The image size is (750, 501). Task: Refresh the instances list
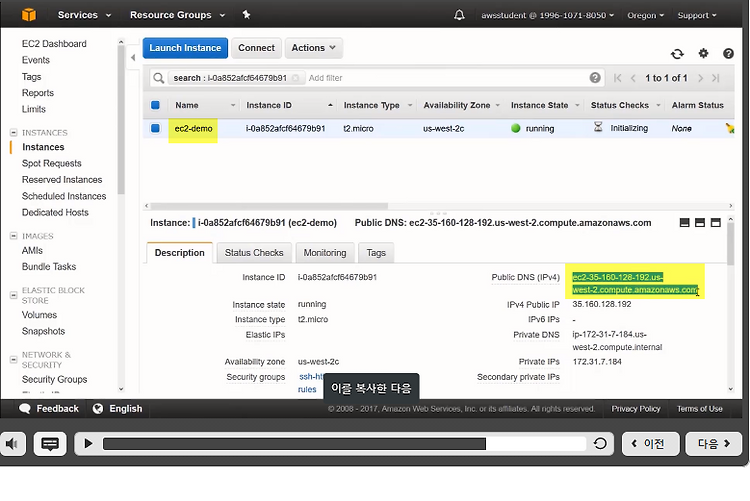pyautogui.click(x=677, y=54)
